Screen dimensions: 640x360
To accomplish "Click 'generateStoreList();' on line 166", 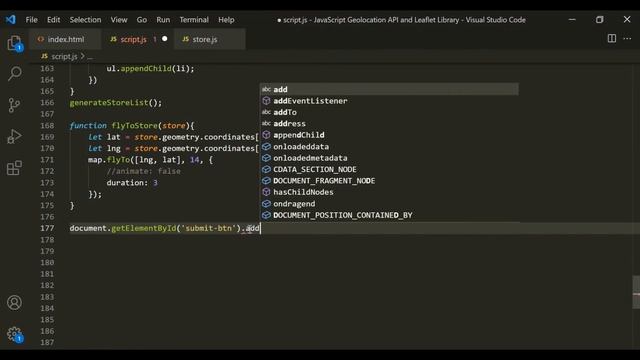I will tap(116, 103).
